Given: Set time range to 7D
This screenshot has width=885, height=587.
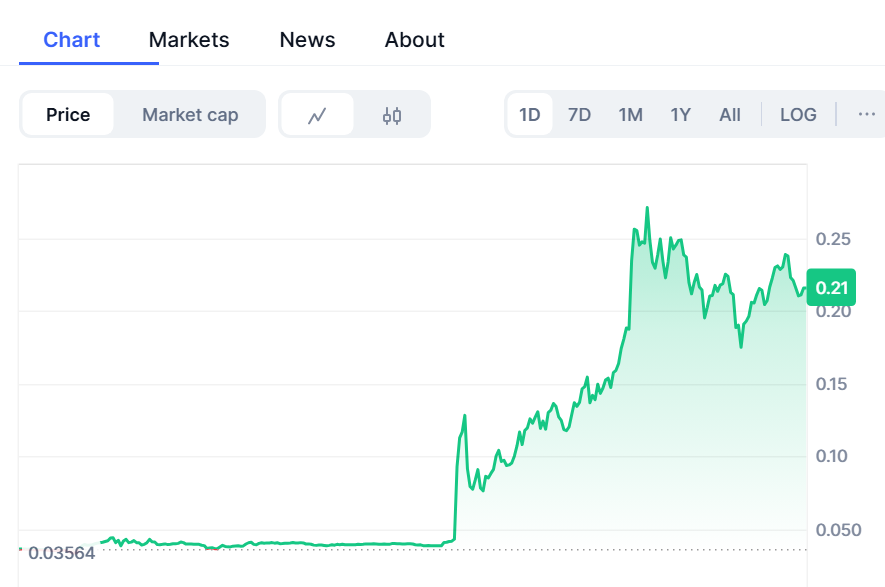Looking at the screenshot, I should 579,114.
